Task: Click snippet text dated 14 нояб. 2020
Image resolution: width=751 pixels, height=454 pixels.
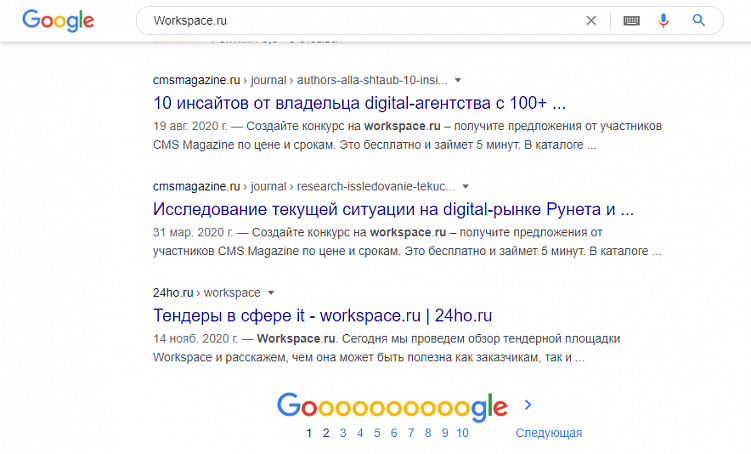Action: point(387,348)
